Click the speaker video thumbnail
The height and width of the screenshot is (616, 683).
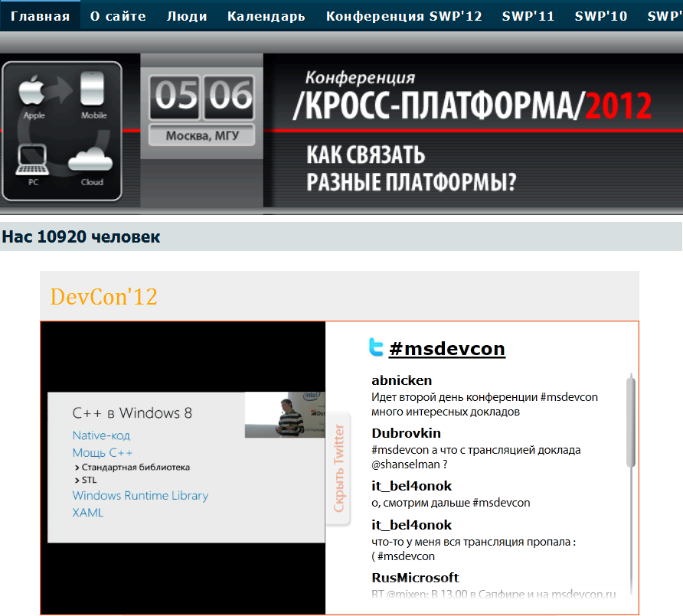[285, 415]
